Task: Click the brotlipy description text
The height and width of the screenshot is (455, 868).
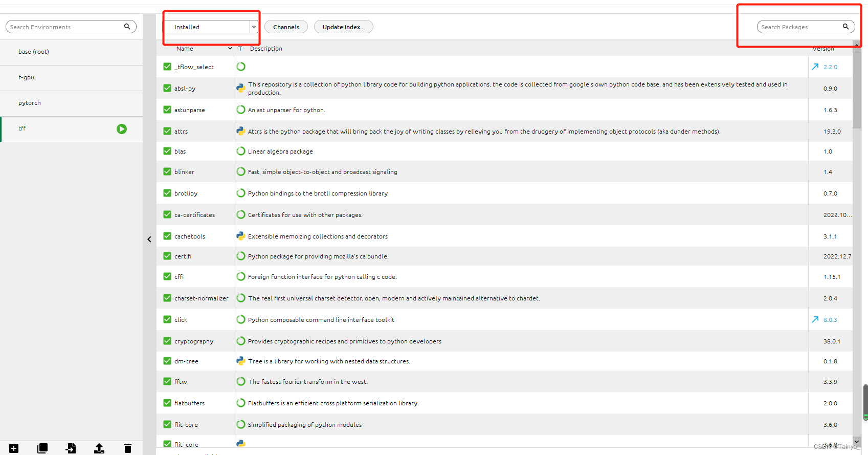Action: pyautogui.click(x=318, y=193)
